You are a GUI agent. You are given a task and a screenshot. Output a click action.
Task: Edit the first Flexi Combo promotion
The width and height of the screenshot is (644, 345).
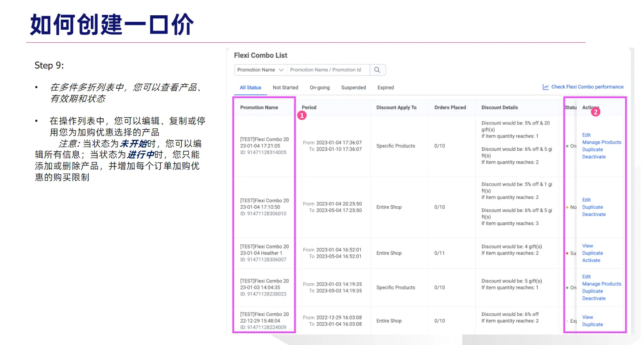[x=586, y=135]
